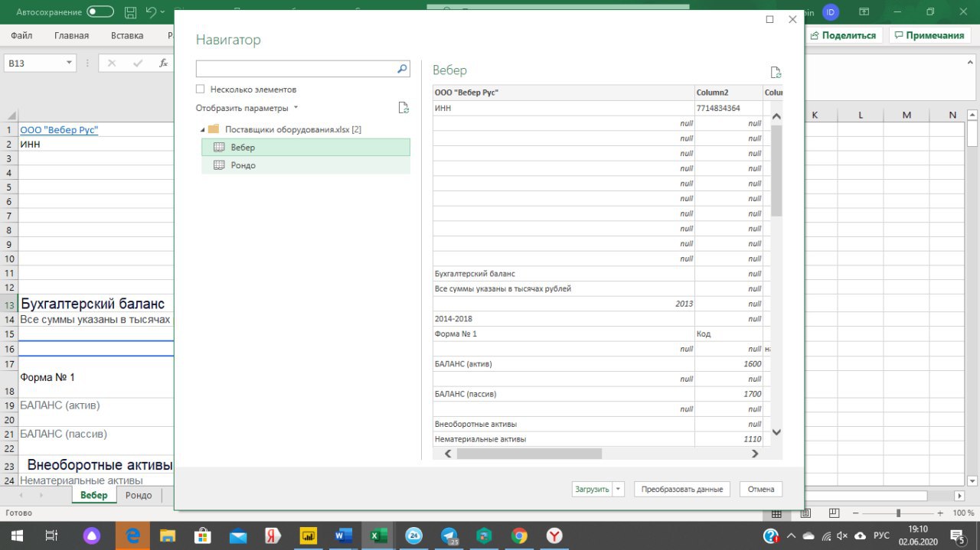The height and width of the screenshot is (550, 980).
Task: Click the cancel X icon in formula bar
Action: 112,63
